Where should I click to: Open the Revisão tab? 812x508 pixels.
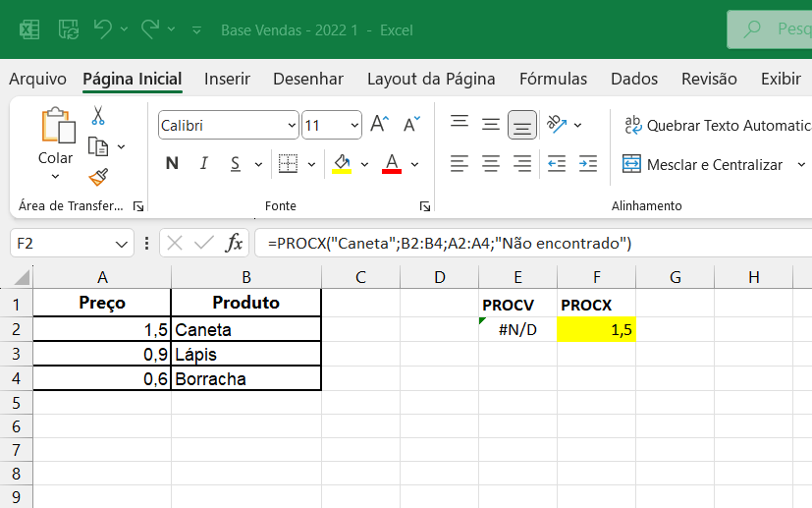[709, 79]
